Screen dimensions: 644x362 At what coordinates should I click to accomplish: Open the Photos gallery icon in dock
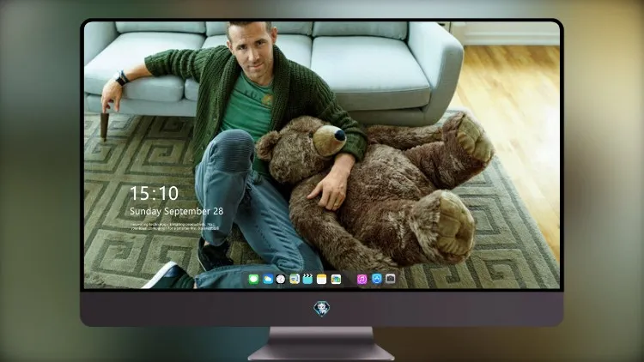coord(336,279)
